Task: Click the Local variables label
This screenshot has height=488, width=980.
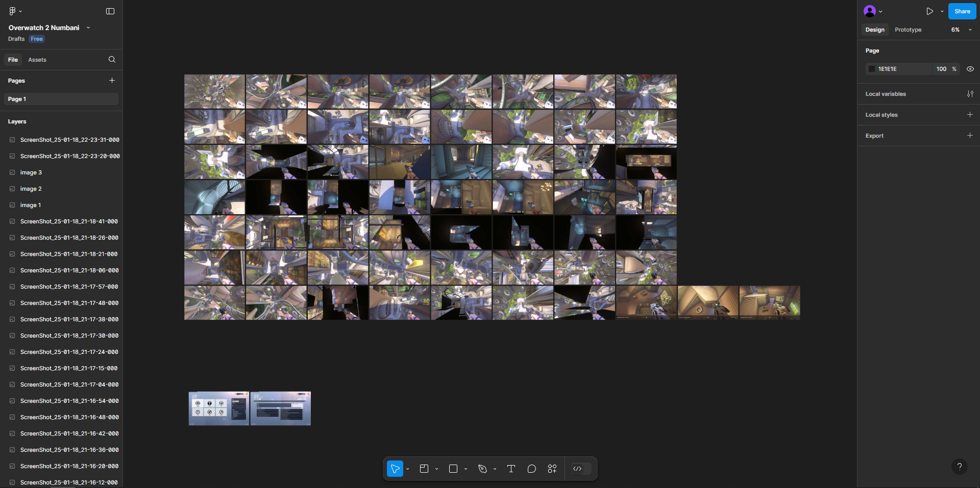Action: pyautogui.click(x=886, y=94)
